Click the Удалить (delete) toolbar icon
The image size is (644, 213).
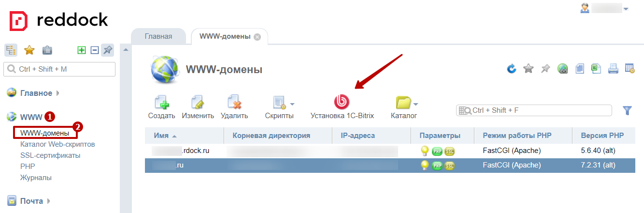click(x=234, y=103)
